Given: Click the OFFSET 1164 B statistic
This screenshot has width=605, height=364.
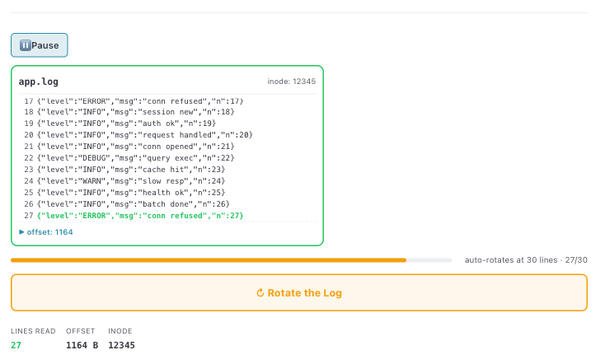Looking at the screenshot, I should tap(82, 345).
